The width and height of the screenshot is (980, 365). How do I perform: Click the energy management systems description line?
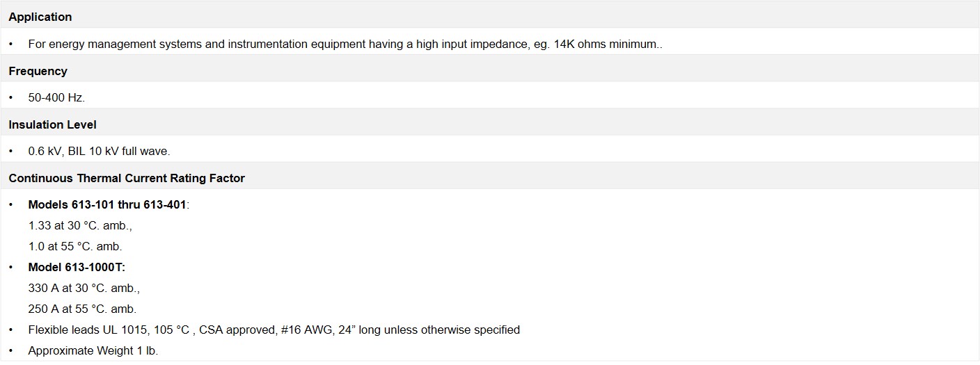pos(345,44)
